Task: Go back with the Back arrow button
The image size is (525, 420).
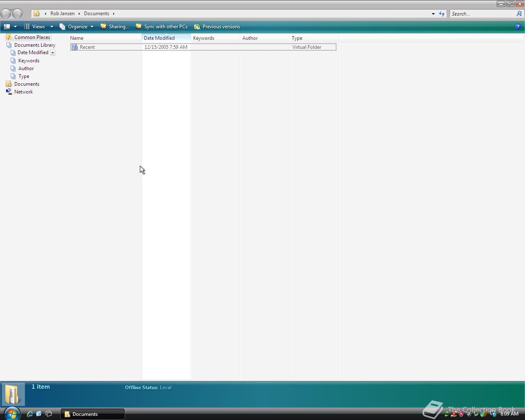Action: click(6, 14)
